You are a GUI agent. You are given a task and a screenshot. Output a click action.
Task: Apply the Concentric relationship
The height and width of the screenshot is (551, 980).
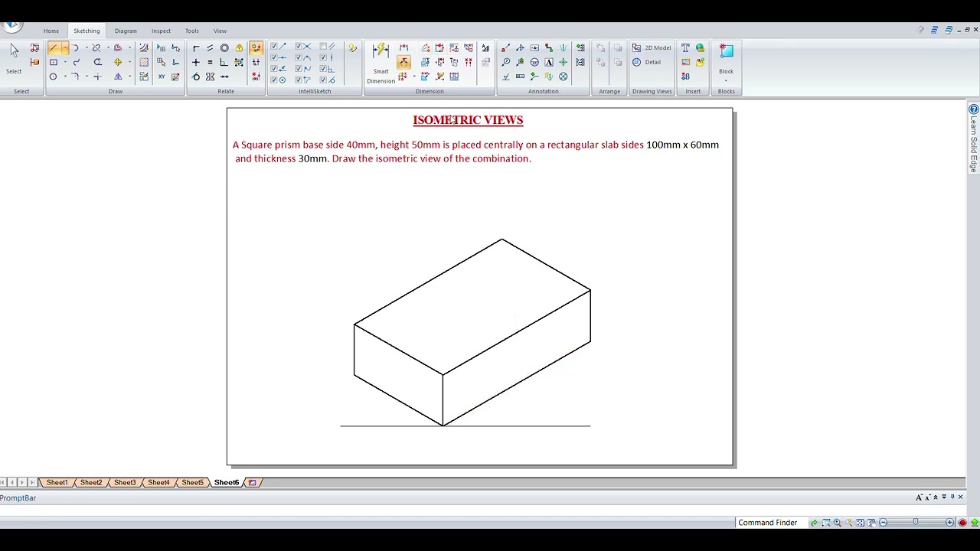coord(224,48)
